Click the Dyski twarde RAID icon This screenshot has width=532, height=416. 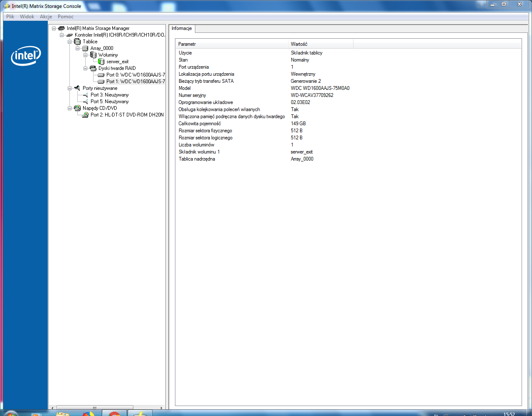[x=93, y=68]
